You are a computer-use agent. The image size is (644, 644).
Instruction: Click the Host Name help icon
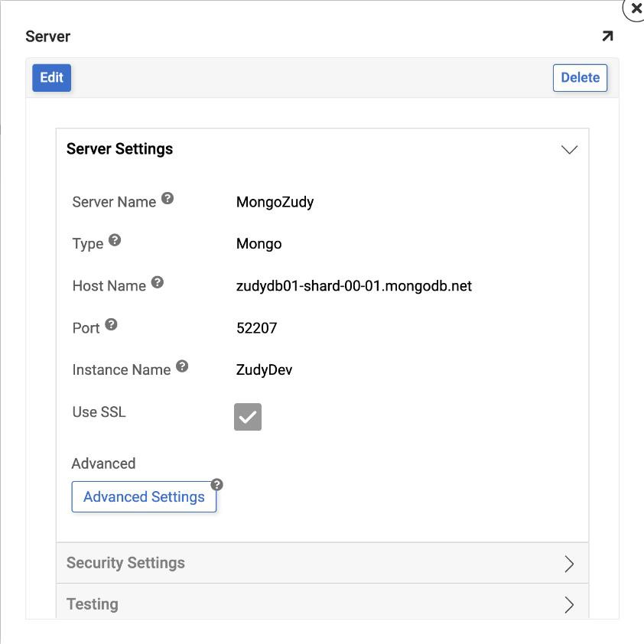(x=158, y=282)
